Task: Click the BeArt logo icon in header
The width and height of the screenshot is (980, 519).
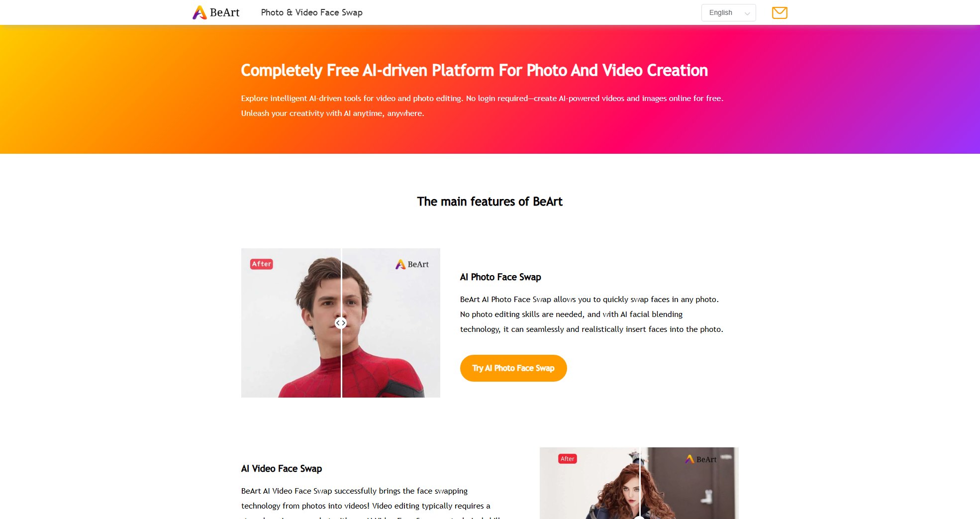Action: pyautogui.click(x=199, y=12)
